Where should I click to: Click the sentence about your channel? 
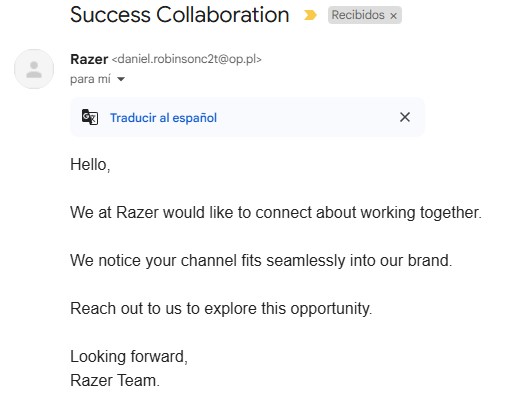click(x=261, y=261)
